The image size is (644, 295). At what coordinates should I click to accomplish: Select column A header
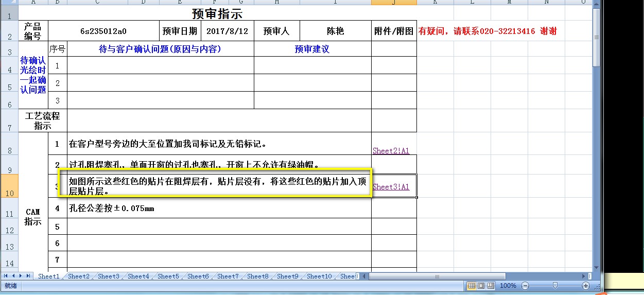33,2
